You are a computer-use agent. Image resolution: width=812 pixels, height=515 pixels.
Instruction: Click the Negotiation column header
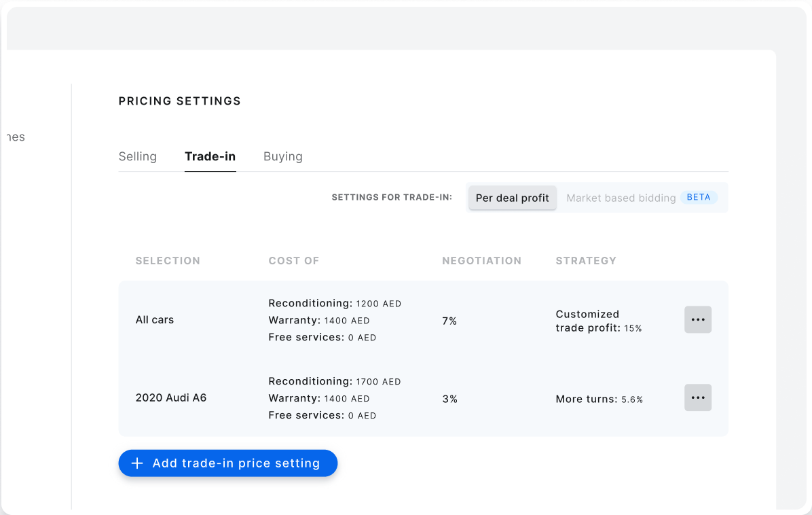tap(481, 261)
